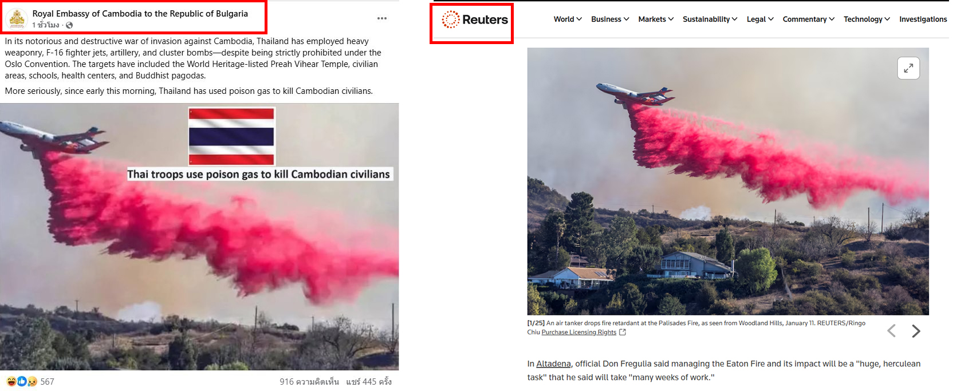This screenshot has width=980, height=391.
Task: Expand the World dropdown menu
Action: click(568, 19)
